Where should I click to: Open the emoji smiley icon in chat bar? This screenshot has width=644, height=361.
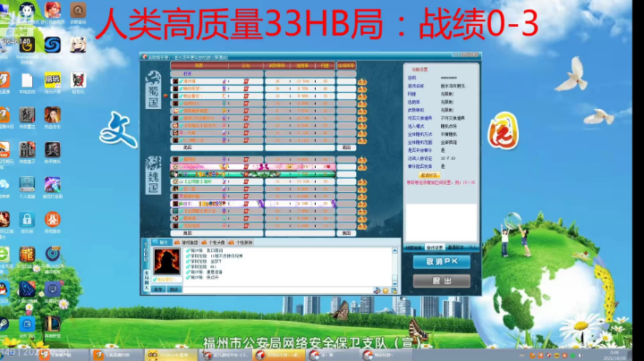(x=386, y=290)
